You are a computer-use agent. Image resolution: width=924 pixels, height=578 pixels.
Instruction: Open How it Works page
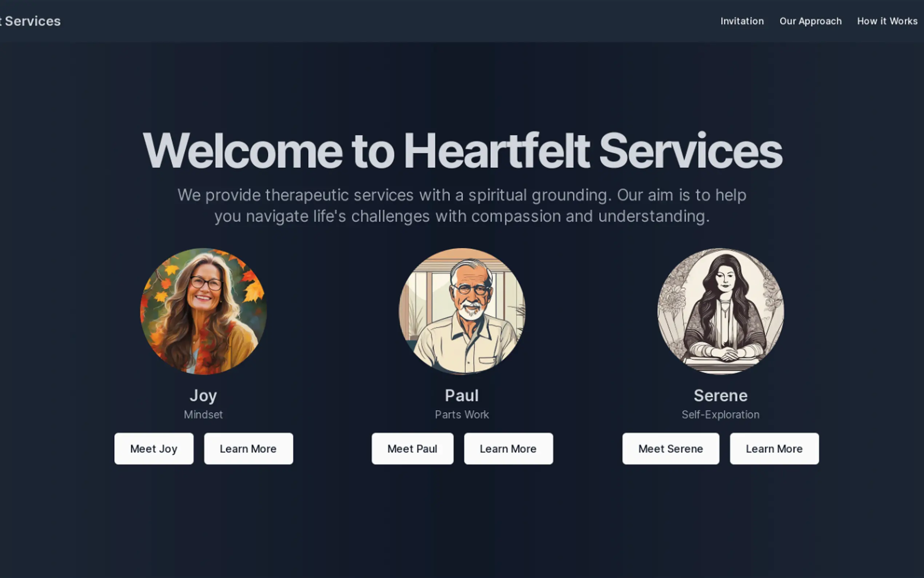(x=887, y=21)
